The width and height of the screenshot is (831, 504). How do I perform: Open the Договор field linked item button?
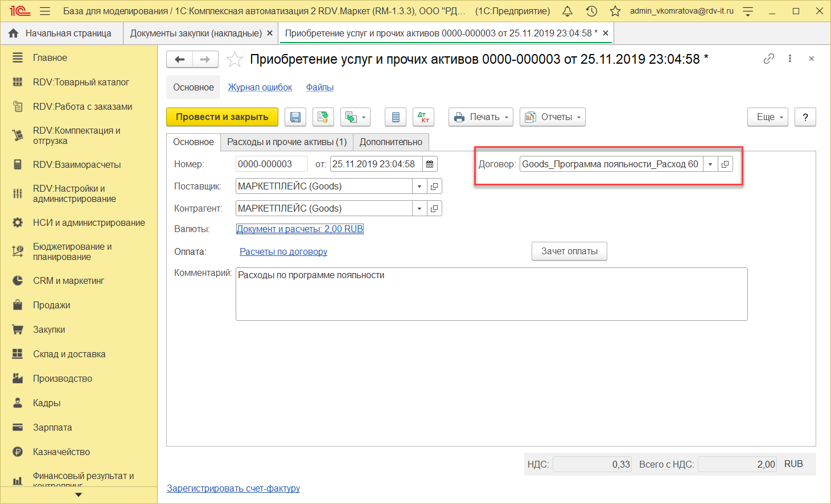pyautogui.click(x=725, y=164)
